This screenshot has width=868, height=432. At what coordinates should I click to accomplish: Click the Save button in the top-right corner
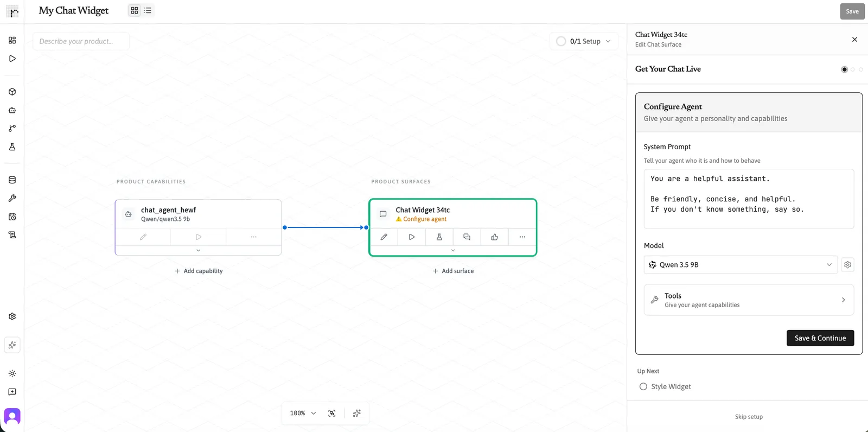tap(852, 11)
